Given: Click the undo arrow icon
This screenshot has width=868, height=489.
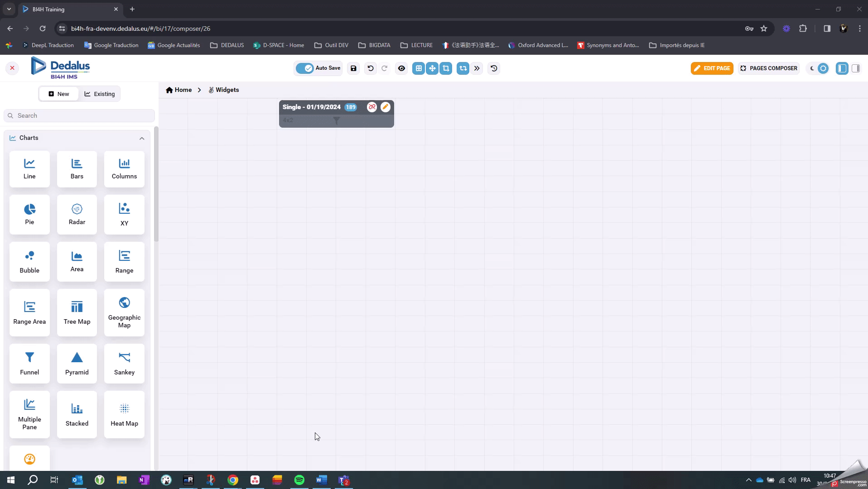Looking at the screenshot, I should pos(371,68).
